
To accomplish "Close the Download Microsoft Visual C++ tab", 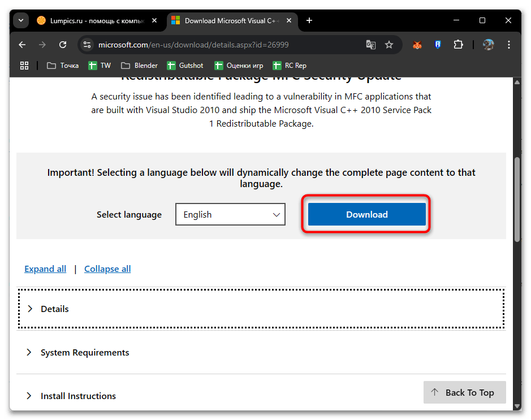I will pos(289,21).
